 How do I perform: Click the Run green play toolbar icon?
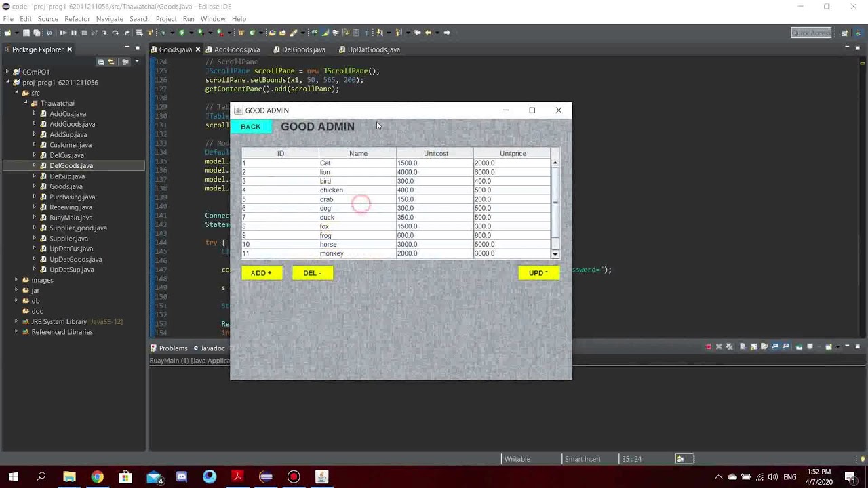click(182, 33)
